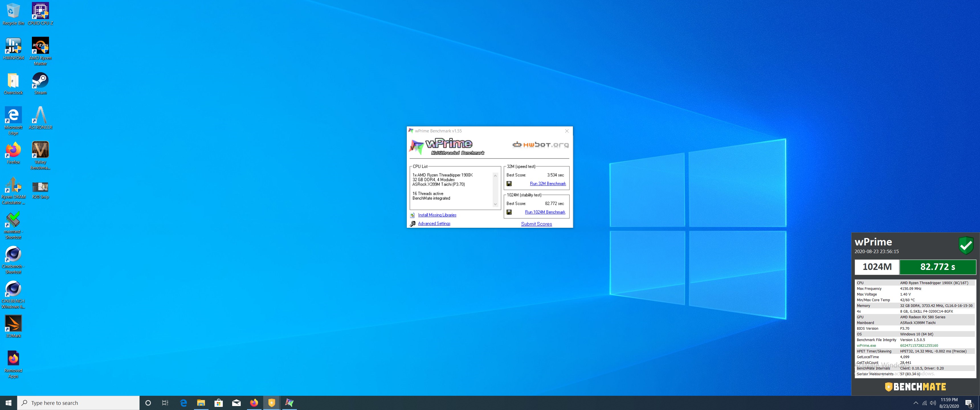The height and width of the screenshot is (410, 980).
Task: Open the Action Center notifications icon
Action: pos(969,403)
